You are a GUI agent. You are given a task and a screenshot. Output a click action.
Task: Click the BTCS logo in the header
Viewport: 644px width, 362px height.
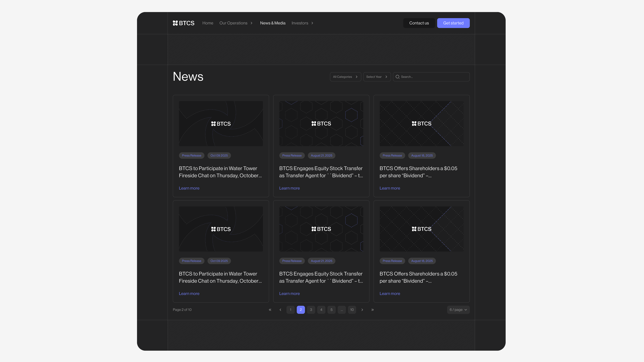[183, 23]
